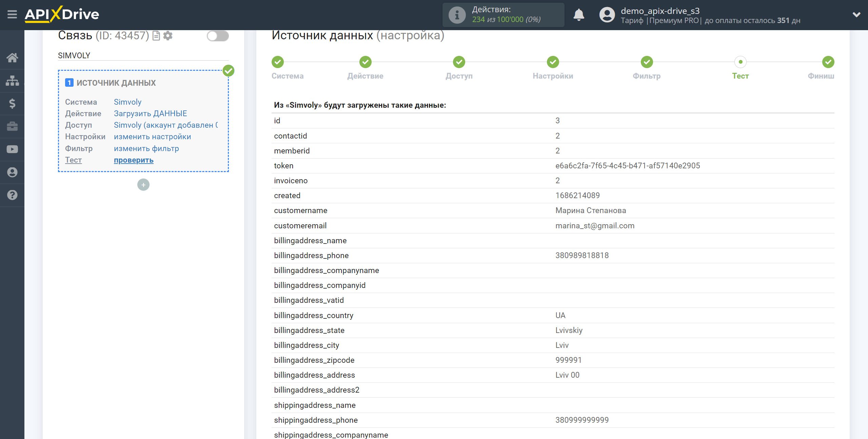Open the help question mark icon
Screen dimensions: 868x439
click(x=12, y=195)
